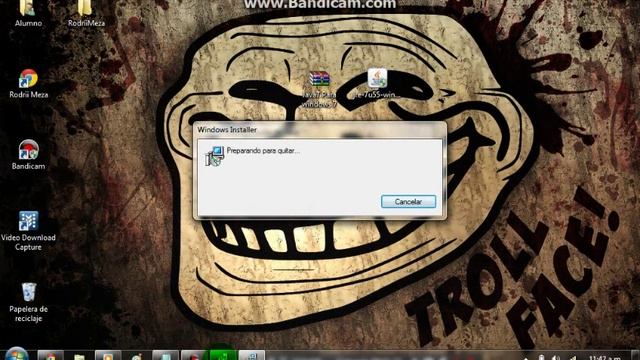Select the java7 para windows 7 WinRAR archive
Image resolution: width=640 pixels, height=360 pixels.
[319, 89]
